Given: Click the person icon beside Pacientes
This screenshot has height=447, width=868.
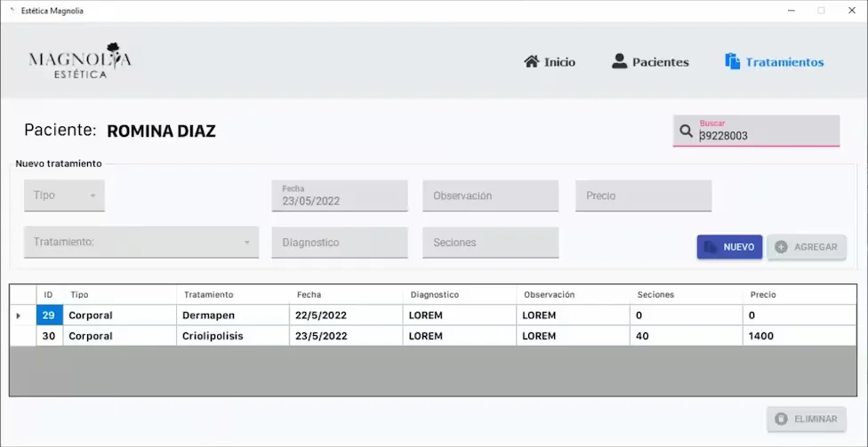Looking at the screenshot, I should 620,61.
